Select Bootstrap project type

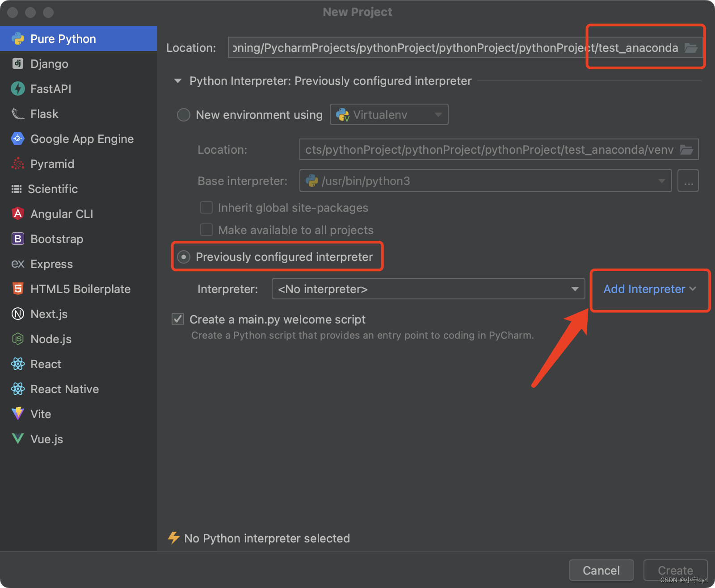[x=79, y=239]
